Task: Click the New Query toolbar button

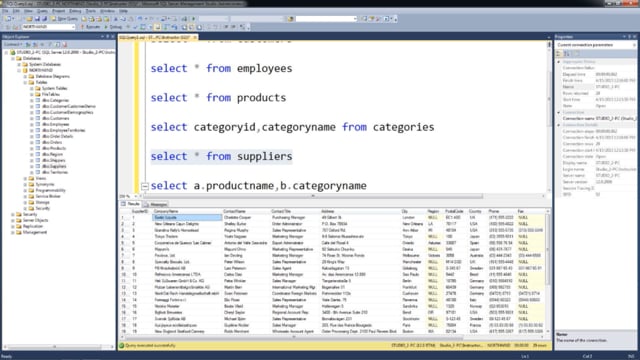Action: click(64, 19)
